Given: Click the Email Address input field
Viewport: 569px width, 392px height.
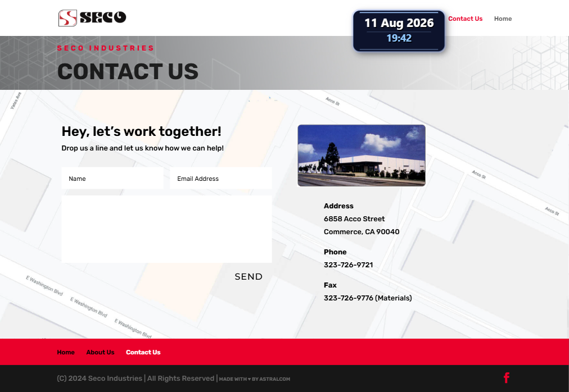Looking at the screenshot, I should click(x=220, y=179).
